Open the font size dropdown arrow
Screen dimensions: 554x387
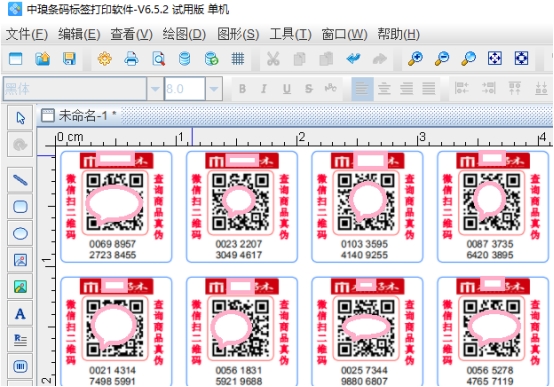pos(214,89)
